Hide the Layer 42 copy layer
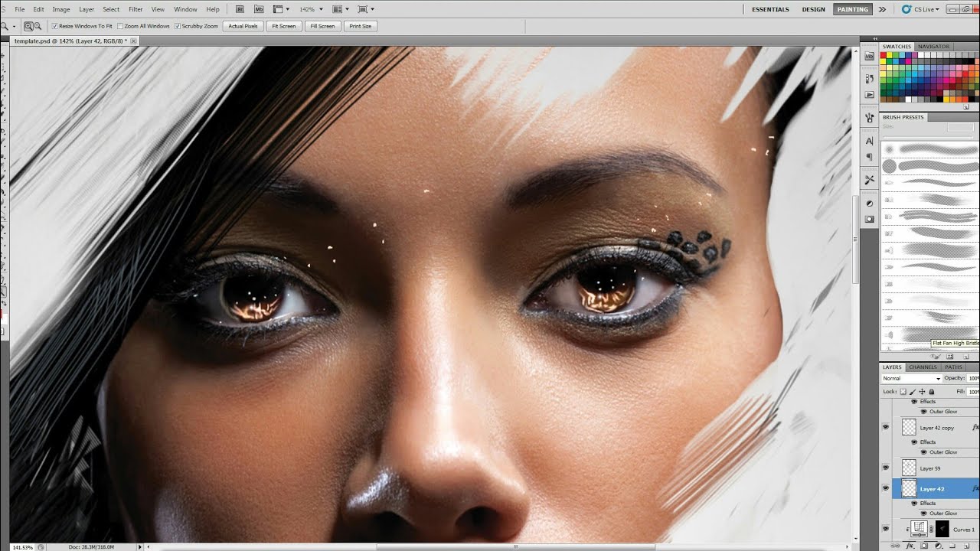This screenshot has height=551, width=980. (886, 428)
